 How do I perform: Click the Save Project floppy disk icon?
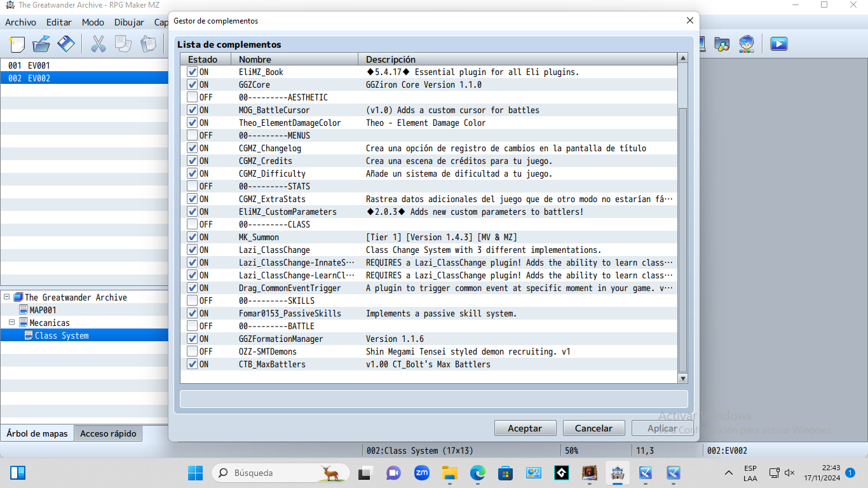click(x=66, y=44)
